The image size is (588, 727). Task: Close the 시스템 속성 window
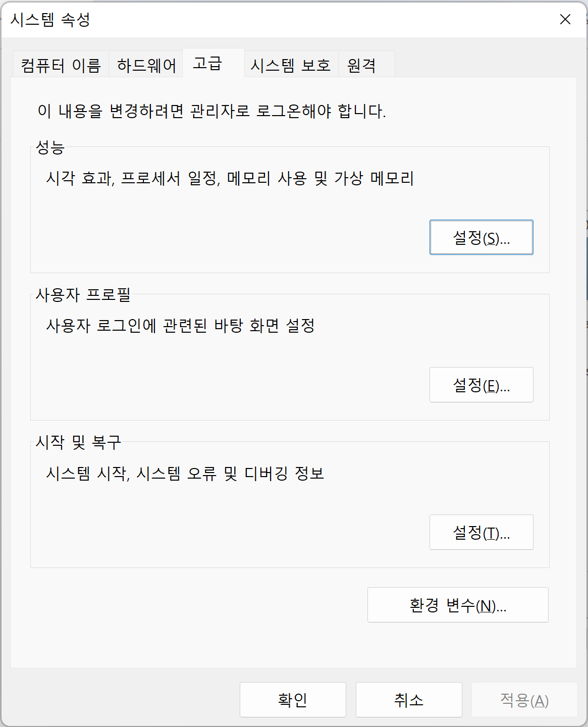(x=565, y=19)
